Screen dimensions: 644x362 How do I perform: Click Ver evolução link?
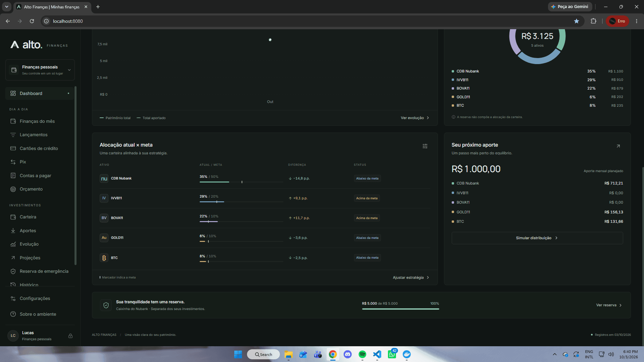pyautogui.click(x=415, y=118)
